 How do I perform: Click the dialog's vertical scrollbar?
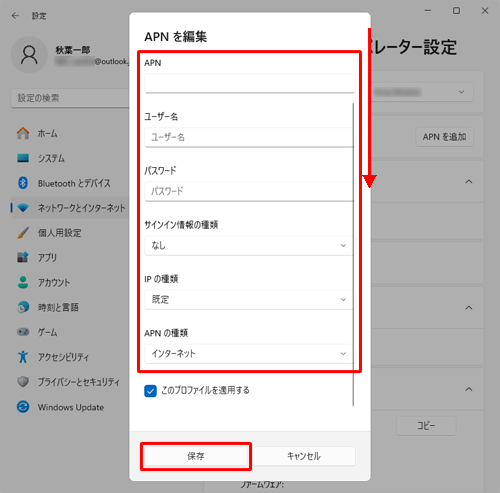point(353,255)
